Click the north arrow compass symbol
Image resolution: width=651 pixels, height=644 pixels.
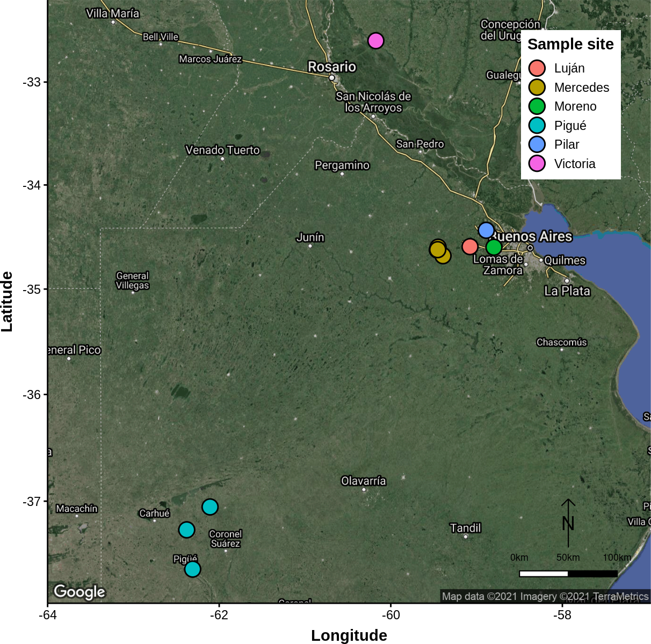568,523
